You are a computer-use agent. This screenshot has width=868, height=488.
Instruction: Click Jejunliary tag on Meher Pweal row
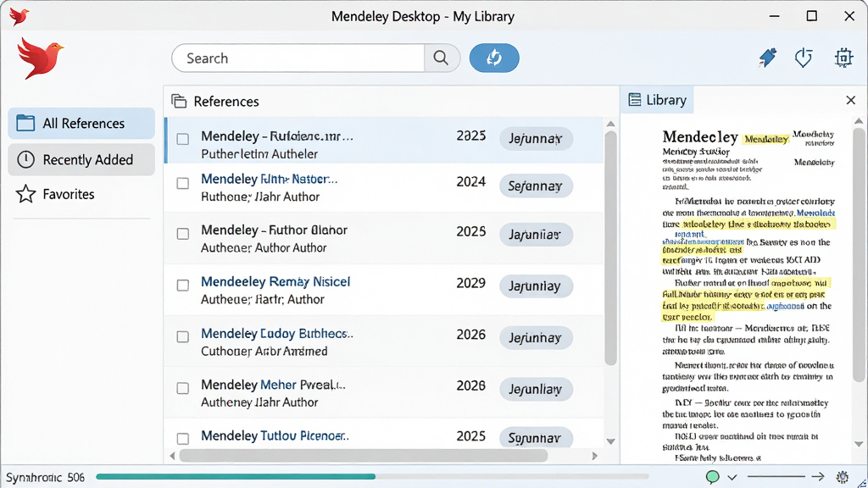coord(536,389)
